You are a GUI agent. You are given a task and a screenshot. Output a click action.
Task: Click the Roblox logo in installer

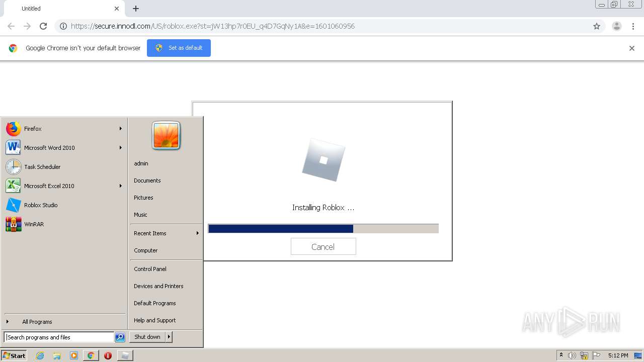click(324, 160)
